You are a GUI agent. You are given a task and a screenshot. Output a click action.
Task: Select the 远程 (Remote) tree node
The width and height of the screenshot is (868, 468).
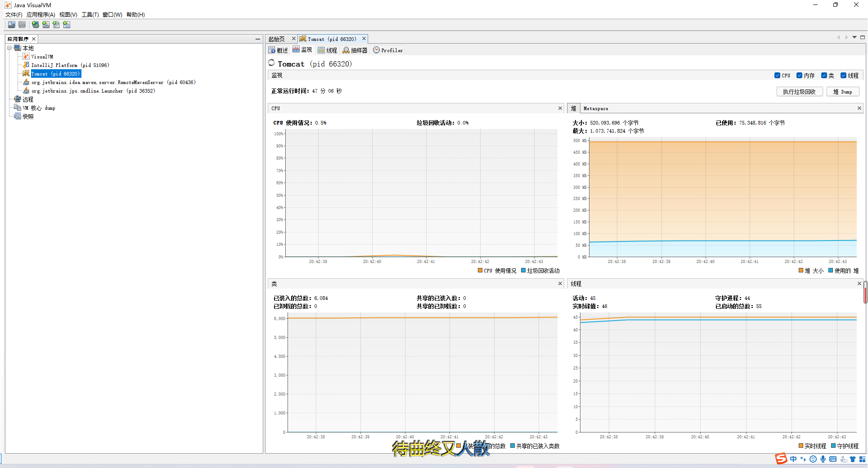tap(28, 99)
